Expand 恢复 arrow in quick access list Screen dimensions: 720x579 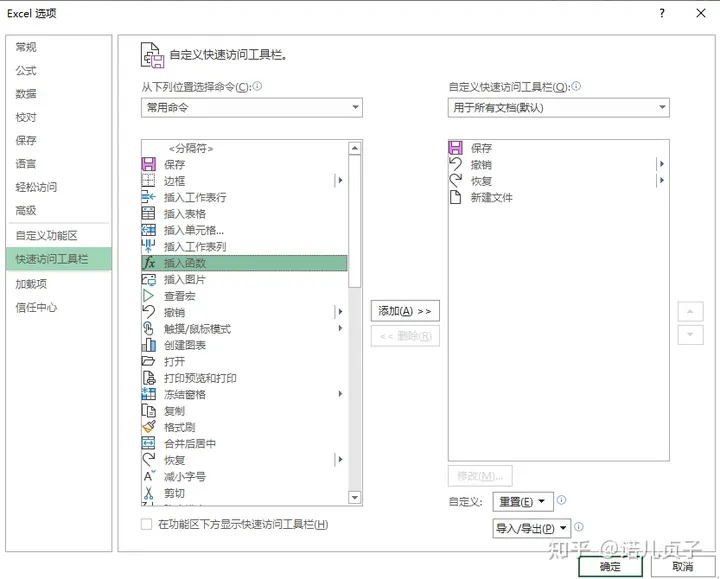[x=662, y=180]
